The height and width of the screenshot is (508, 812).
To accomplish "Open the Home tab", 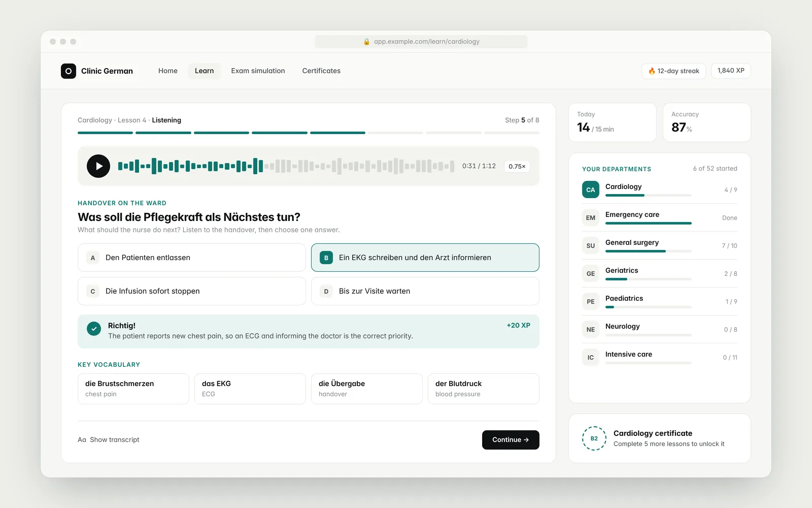I will tap(168, 71).
